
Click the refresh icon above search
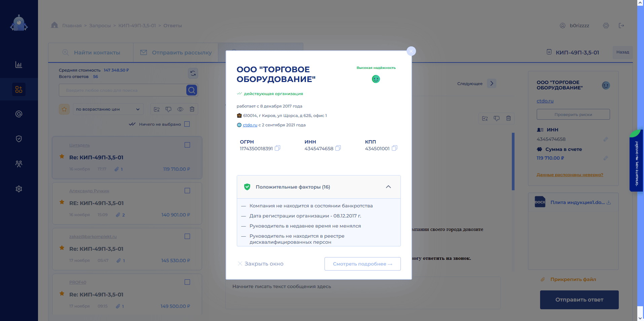pos(193,73)
